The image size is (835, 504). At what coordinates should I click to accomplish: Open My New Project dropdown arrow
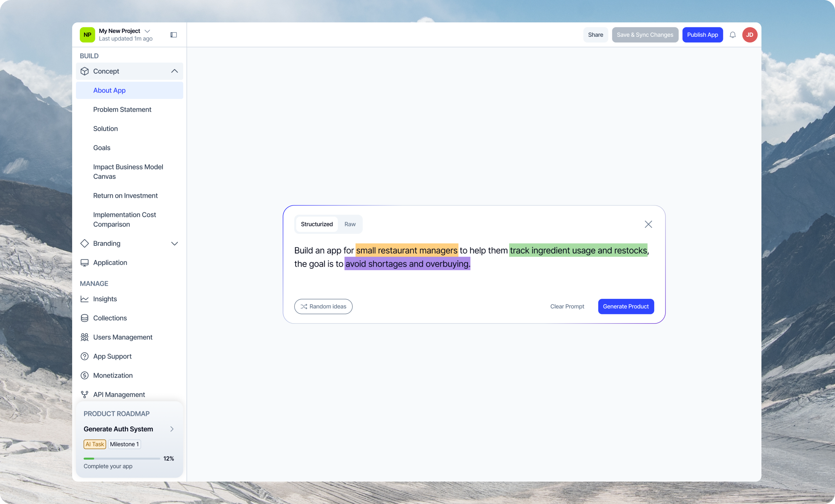point(147,31)
